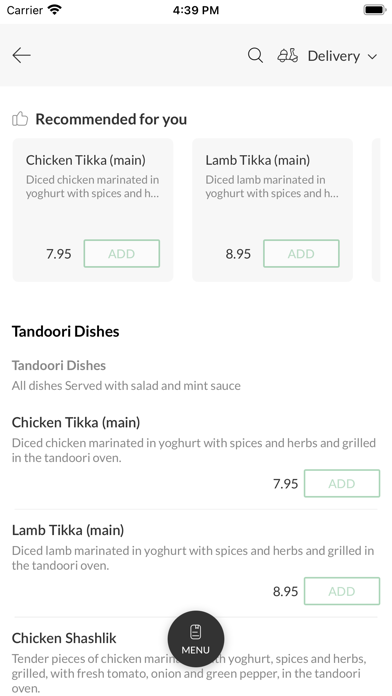The height and width of the screenshot is (696, 392).
Task: Open Lamb Tikka (main) list title
Action: 68,530
